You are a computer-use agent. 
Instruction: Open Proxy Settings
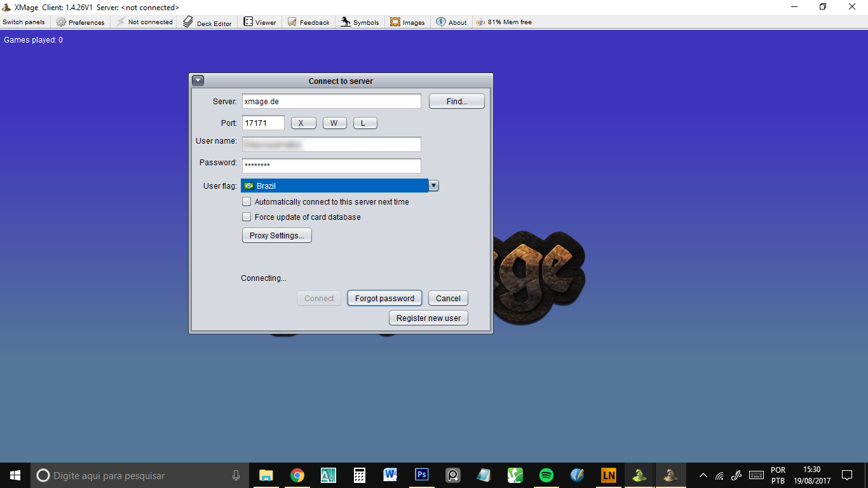tap(276, 236)
